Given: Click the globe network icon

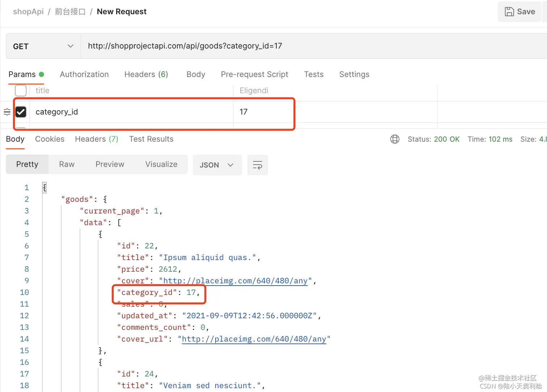Looking at the screenshot, I should (395, 139).
